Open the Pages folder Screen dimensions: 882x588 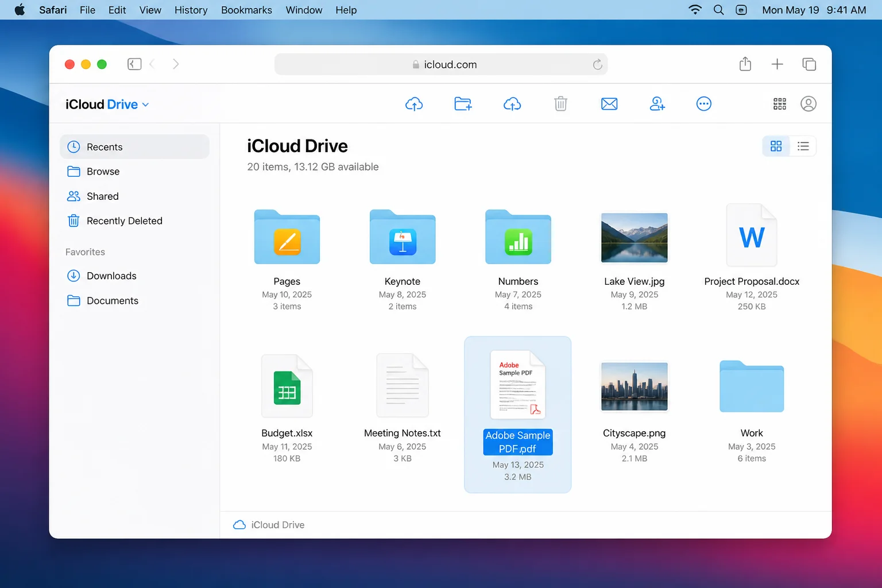pos(287,237)
